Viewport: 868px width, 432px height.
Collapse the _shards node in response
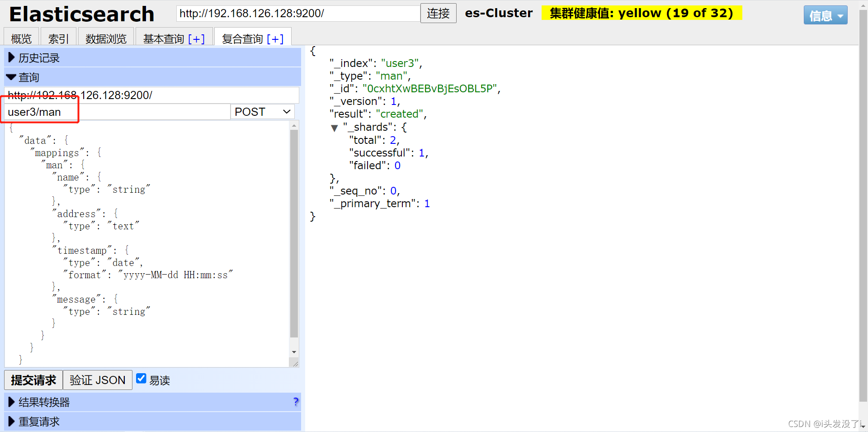[335, 128]
